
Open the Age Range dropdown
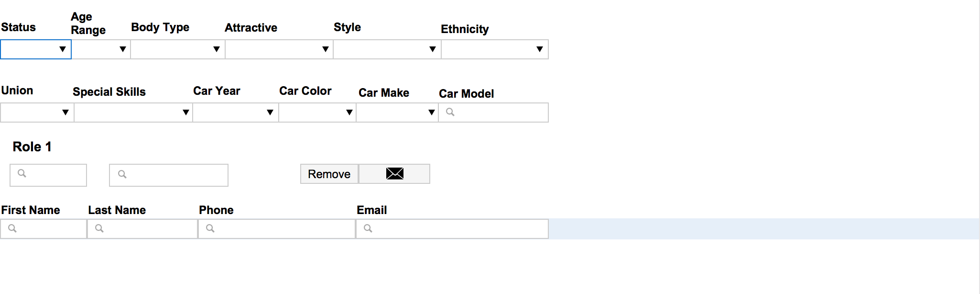[101, 49]
